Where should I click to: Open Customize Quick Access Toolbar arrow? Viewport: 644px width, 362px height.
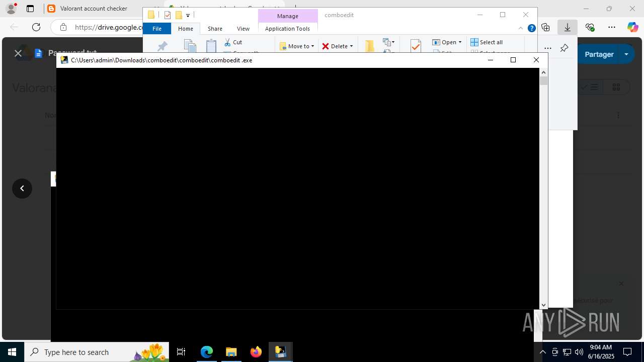click(x=188, y=16)
